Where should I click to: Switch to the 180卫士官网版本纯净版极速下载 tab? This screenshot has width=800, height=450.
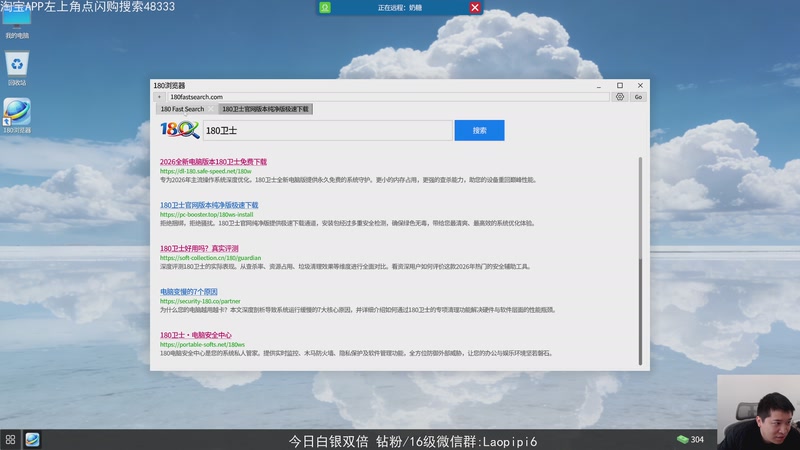click(265, 109)
